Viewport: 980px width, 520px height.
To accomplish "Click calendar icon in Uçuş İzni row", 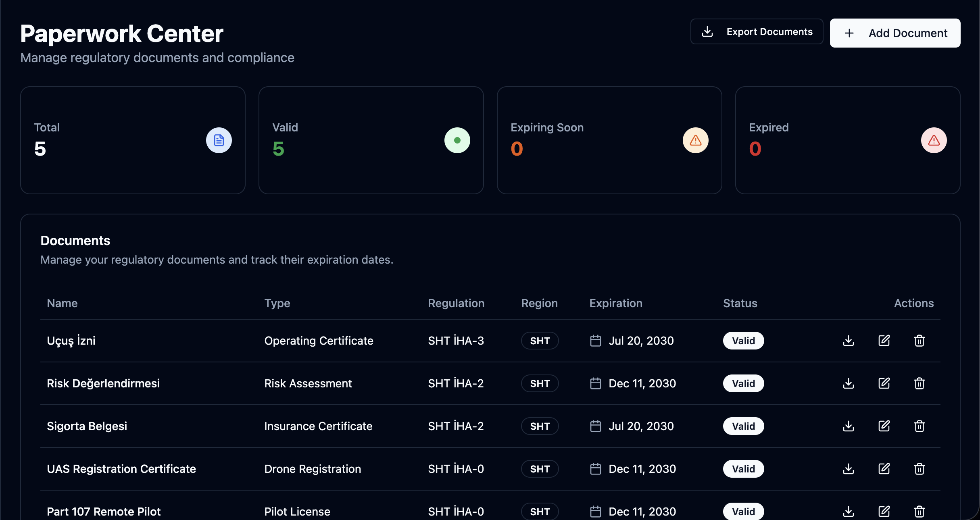I will tap(596, 341).
